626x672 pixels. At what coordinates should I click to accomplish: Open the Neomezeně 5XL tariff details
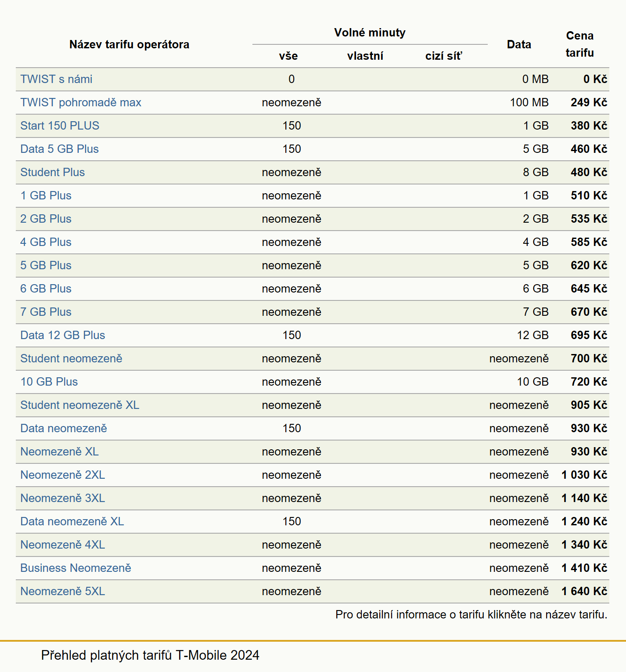click(63, 591)
